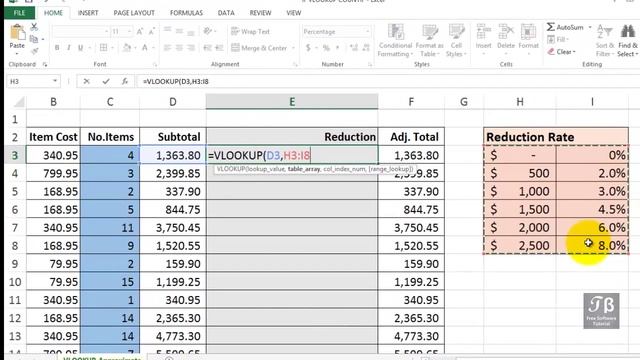Increase font size with larger A

140,31
